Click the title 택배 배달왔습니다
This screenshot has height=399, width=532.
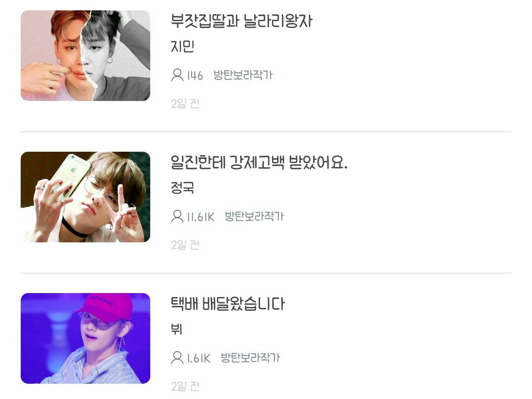(228, 303)
